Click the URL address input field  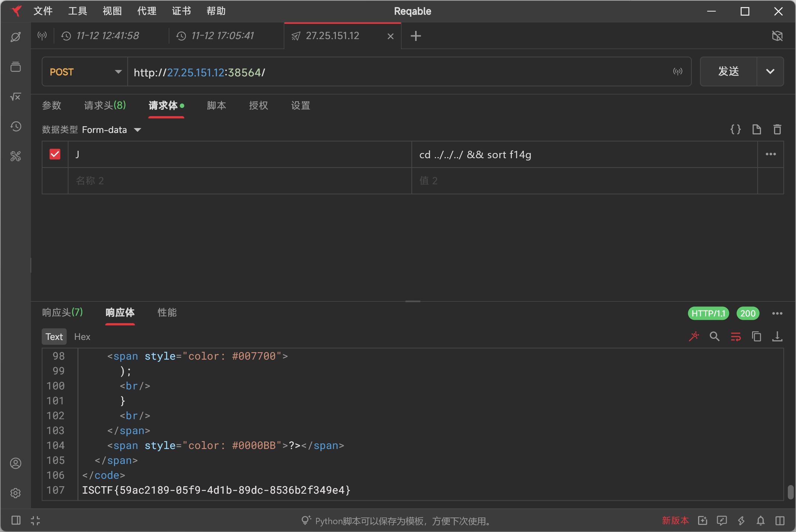tap(398, 72)
